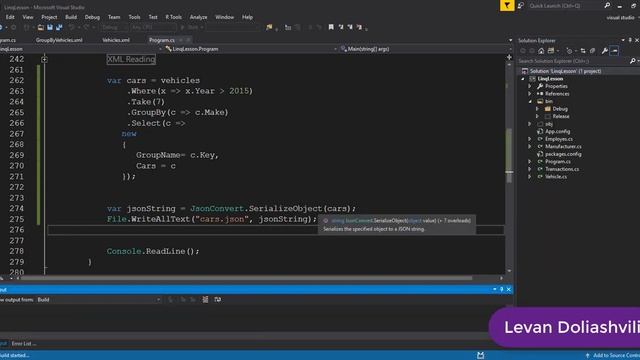Viewport: 640px width, 360px height.
Task: Select Transactions.cs in Solution Explorer
Action: (x=562, y=169)
